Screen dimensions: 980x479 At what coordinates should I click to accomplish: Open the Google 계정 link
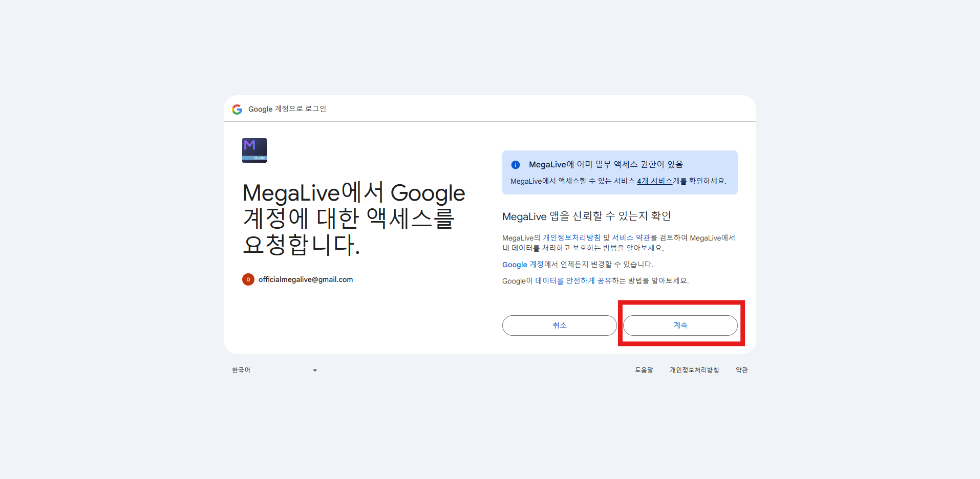pyautogui.click(x=523, y=265)
